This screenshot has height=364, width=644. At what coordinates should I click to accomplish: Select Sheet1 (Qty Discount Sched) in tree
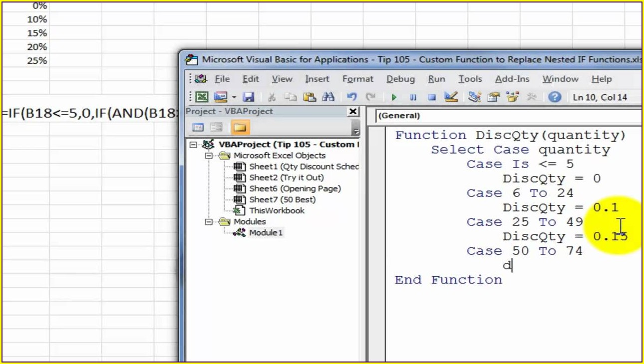[x=304, y=167]
